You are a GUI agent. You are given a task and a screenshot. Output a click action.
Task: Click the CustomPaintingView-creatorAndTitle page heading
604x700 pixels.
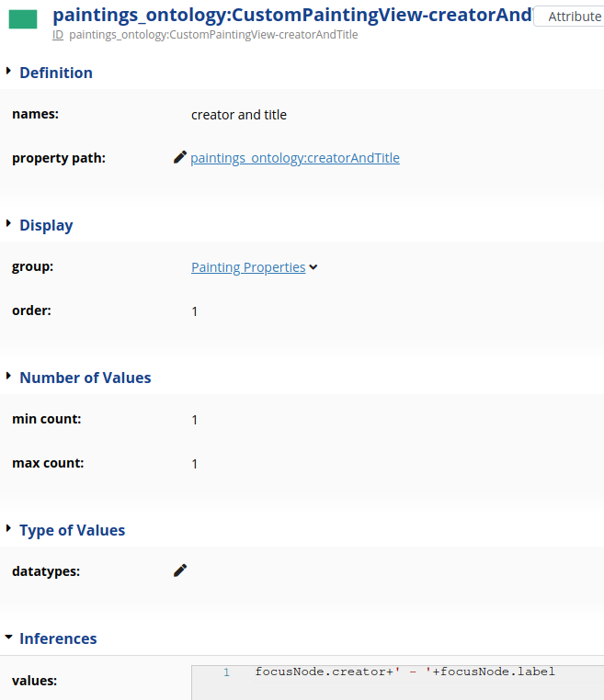pos(292,15)
